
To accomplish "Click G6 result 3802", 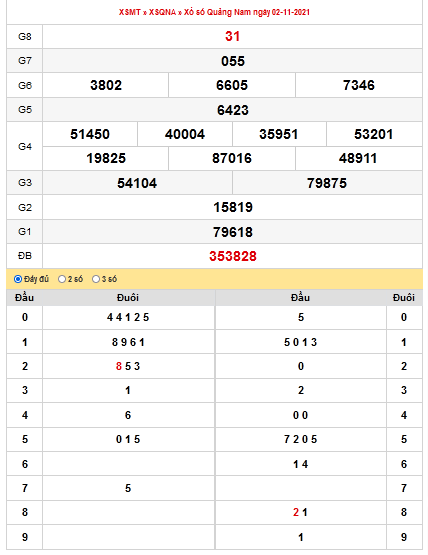I will [x=106, y=85].
